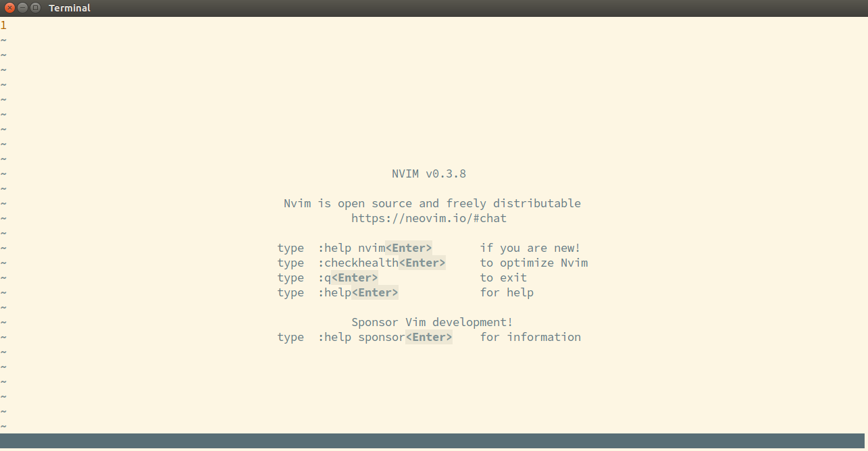Click the NVIM v0.3.8 version heading

click(429, 174)
